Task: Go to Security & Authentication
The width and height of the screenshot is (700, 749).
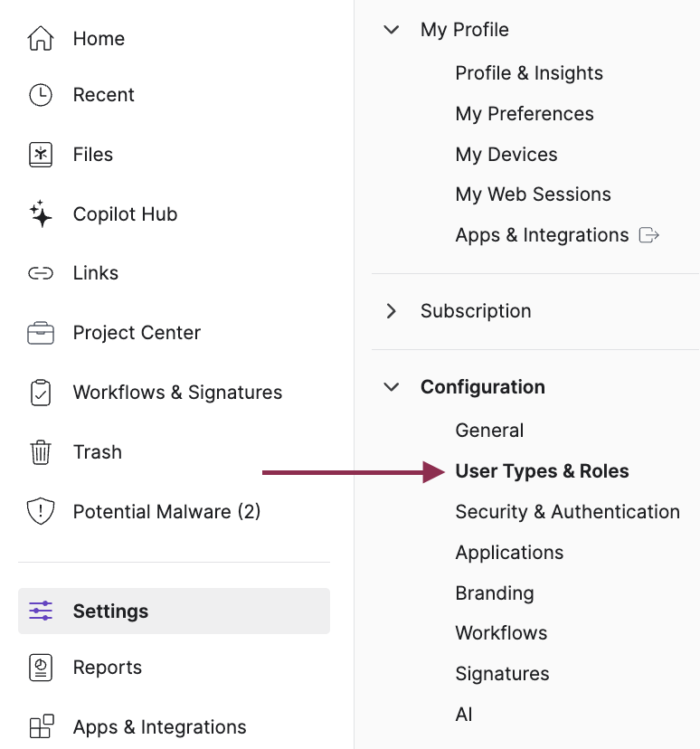Action: coord(567,511)
